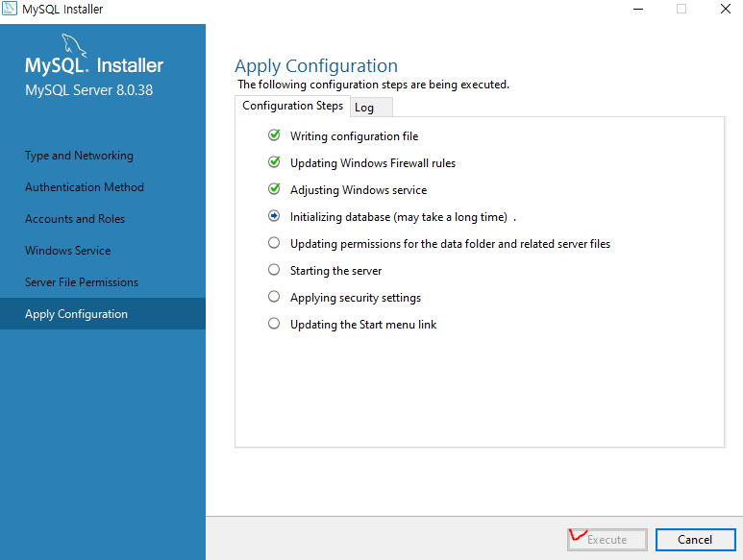The height and width of the screenshot is (560, 743).
Task: Click pending circle beside Updating permissions step
Action: click(274, 243)
